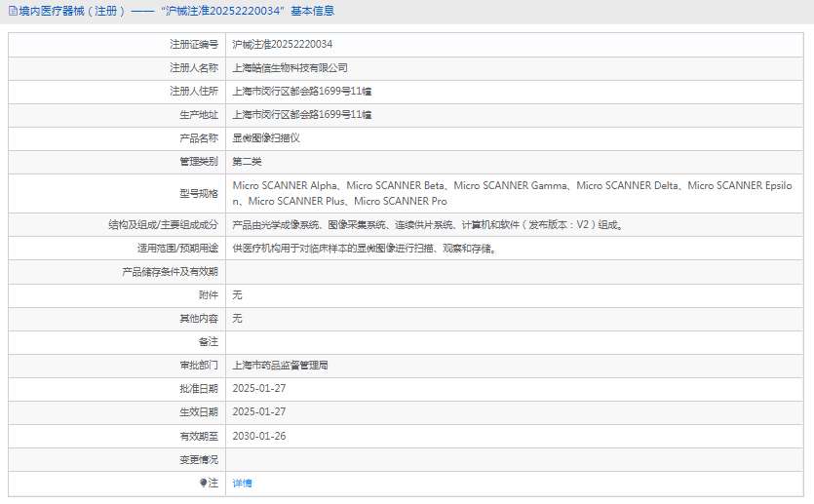
Task: Select the 生产地址 address value
Action: point(302,115)
